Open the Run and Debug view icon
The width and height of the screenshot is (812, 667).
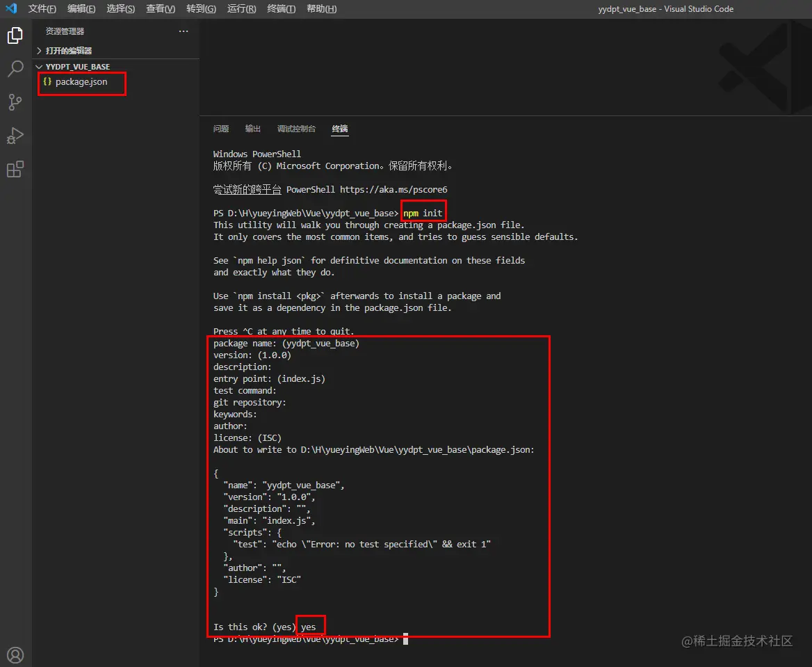15,135
